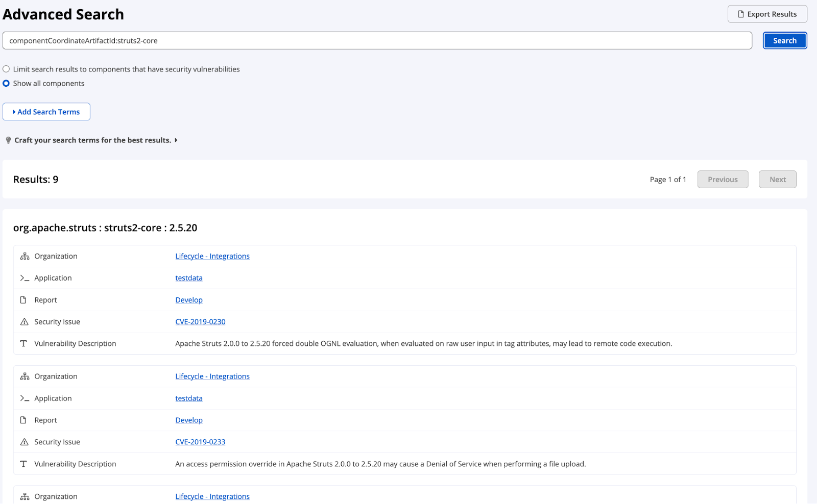Screen dimensions: 817x504
Task: Click warning icon beside CVE-2019-0233
Action: pos(25,442)
